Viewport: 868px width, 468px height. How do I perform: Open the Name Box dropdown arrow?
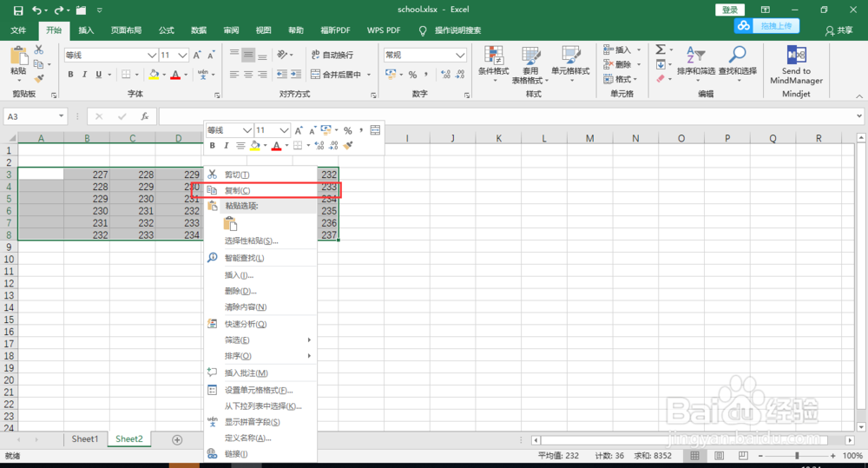[x=61, y=116]
